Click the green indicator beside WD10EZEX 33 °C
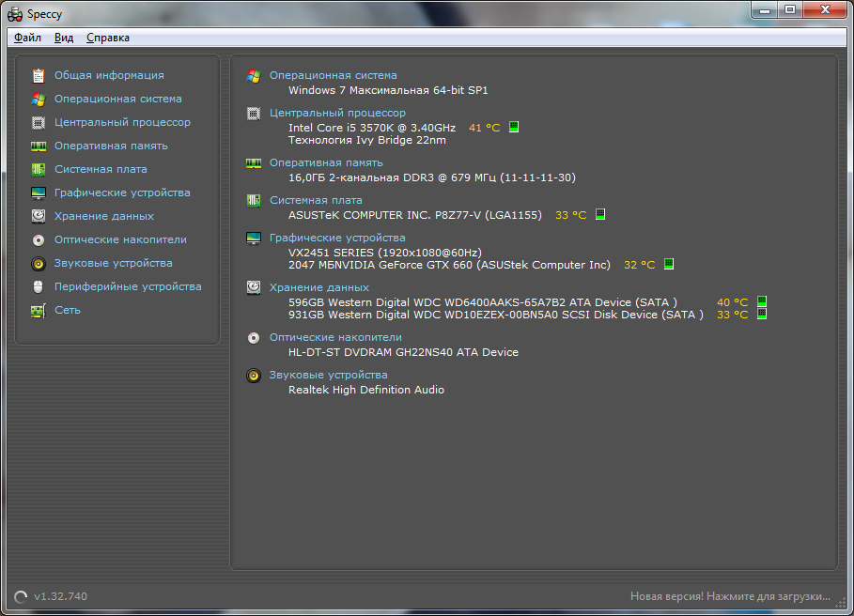Screen dimensions: 854x616 coord(762,314)
